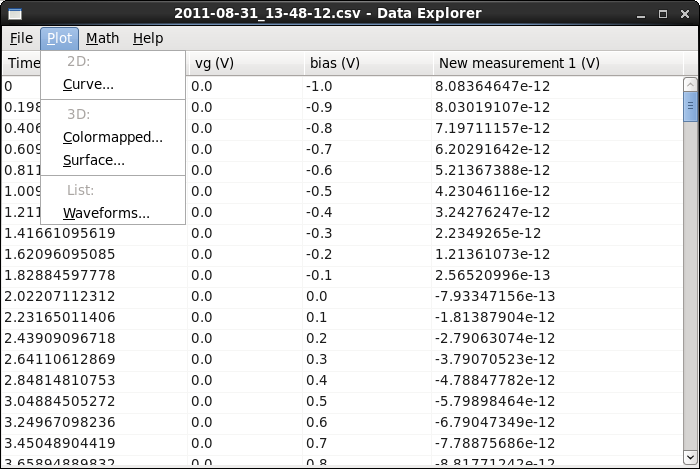Click the scrollbar down arrow
This screenshot has height=469, width=700.
[690, 457]
